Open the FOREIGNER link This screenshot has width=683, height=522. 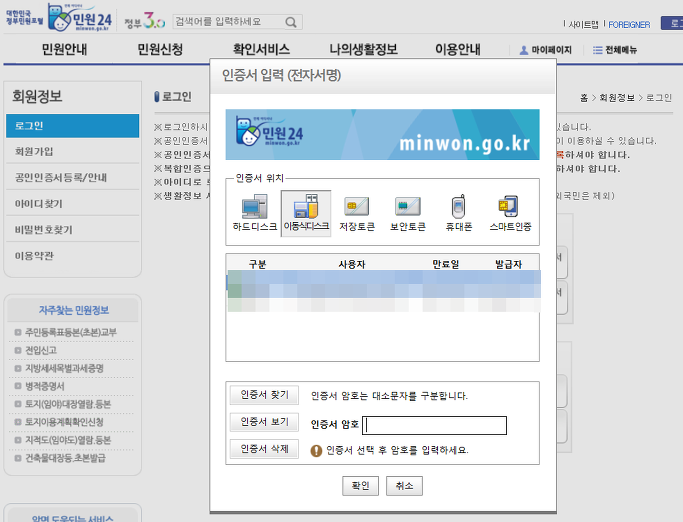(629, 25)
